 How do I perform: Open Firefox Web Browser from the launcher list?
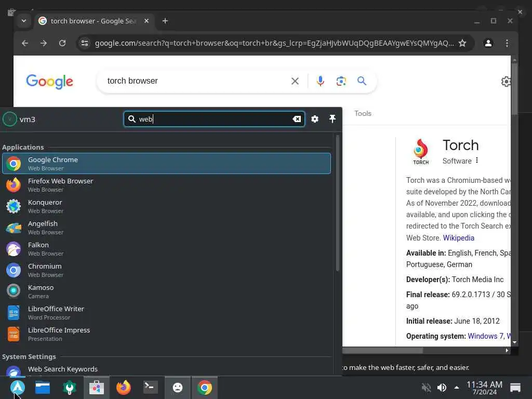pyautogui.click(x=166, y=185)
